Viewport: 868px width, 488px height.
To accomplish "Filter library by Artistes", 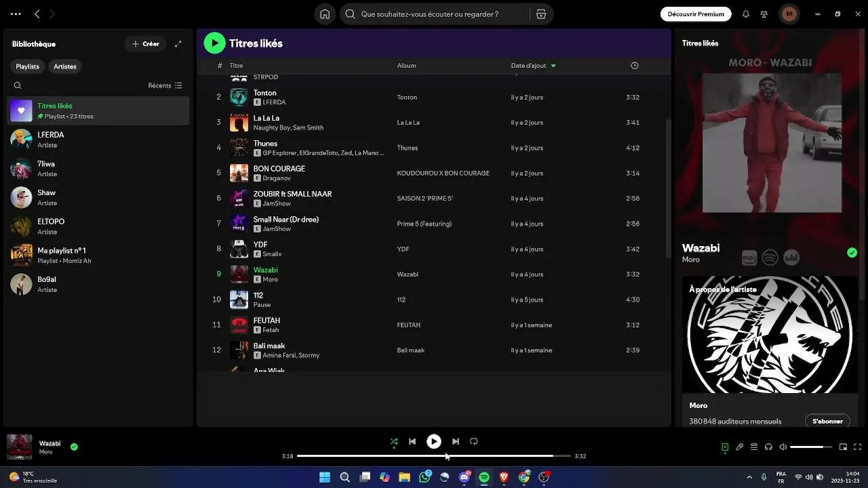I will [x=65, y=66].
